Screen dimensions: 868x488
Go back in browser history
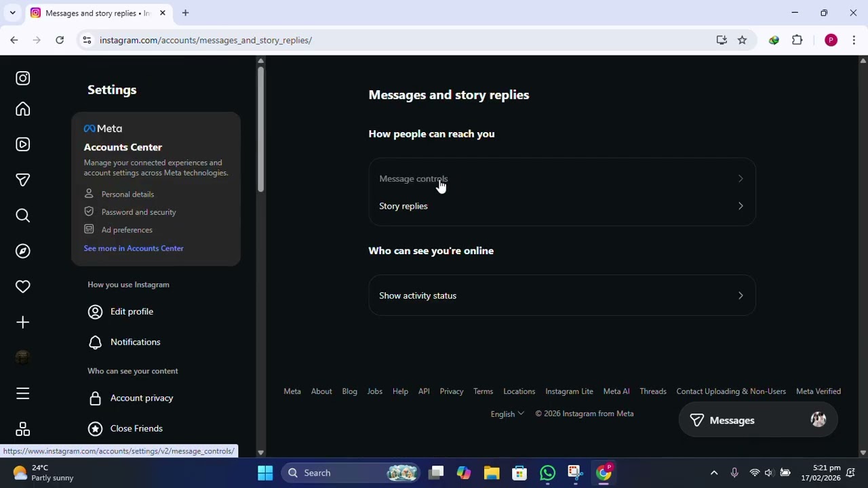pos(14,40)
